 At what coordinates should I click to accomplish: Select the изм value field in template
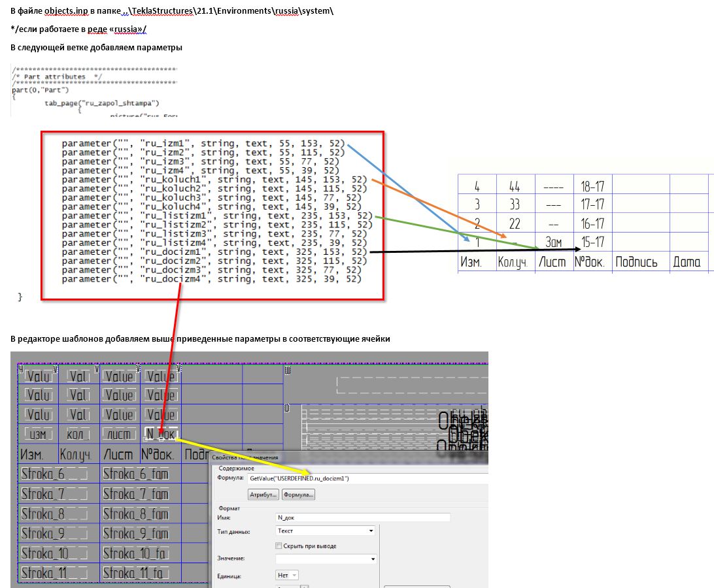coord(37,433)
